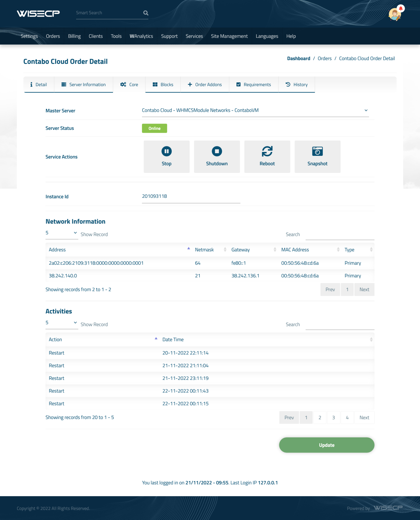Image resolution: width=420 pixels, height=520 pixels.
Task: Sort network table by Gateway arrows
Action: (275, 250)
